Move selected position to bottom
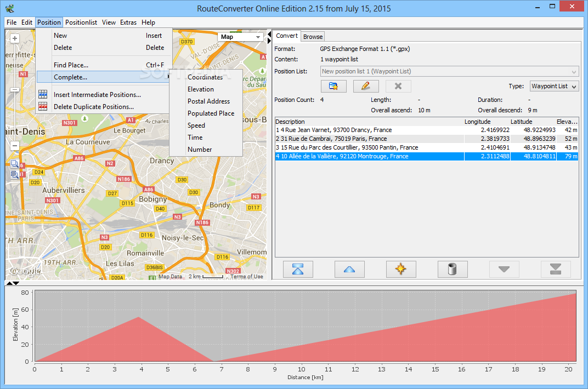This screenshot has width=588, height=389. tap(556, 269)
